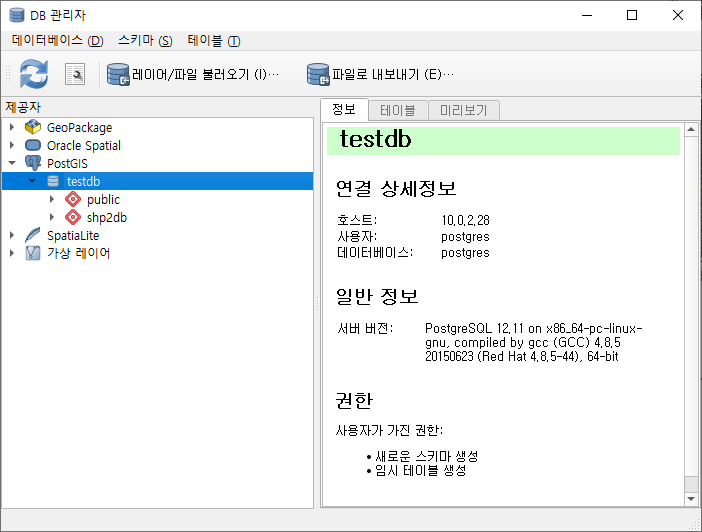Click the 권한 heading
Screen dimensions: 702x532
354,400
